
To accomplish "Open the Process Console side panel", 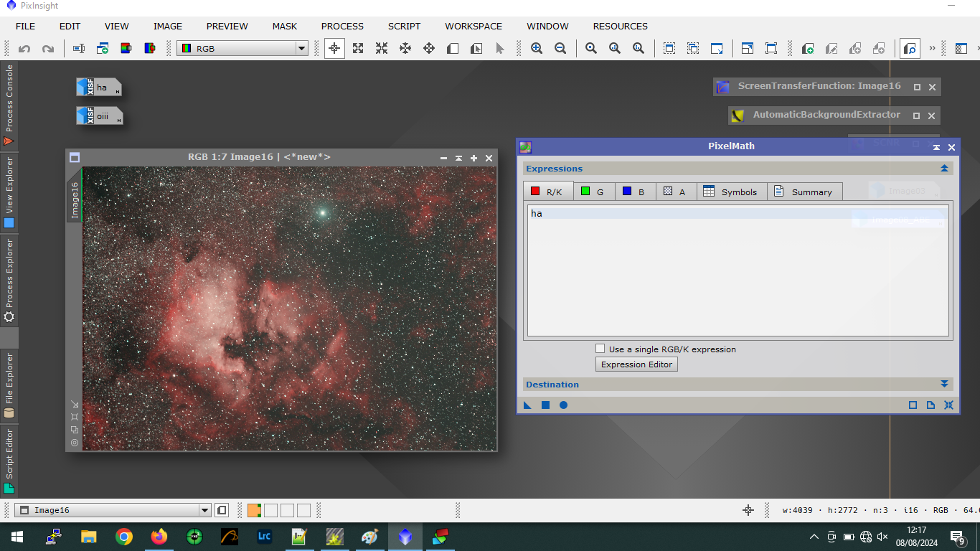I will coord(9,105).
